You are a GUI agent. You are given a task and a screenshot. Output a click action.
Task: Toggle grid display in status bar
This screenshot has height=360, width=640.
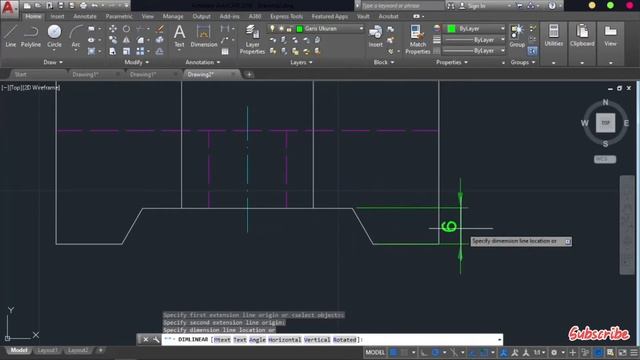pos(393,352)
